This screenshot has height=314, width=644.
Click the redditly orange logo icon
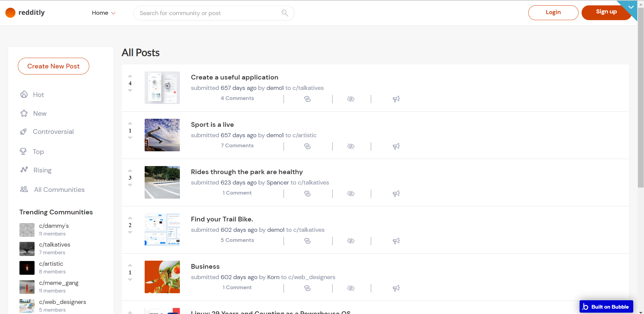[x=10, y=13]
